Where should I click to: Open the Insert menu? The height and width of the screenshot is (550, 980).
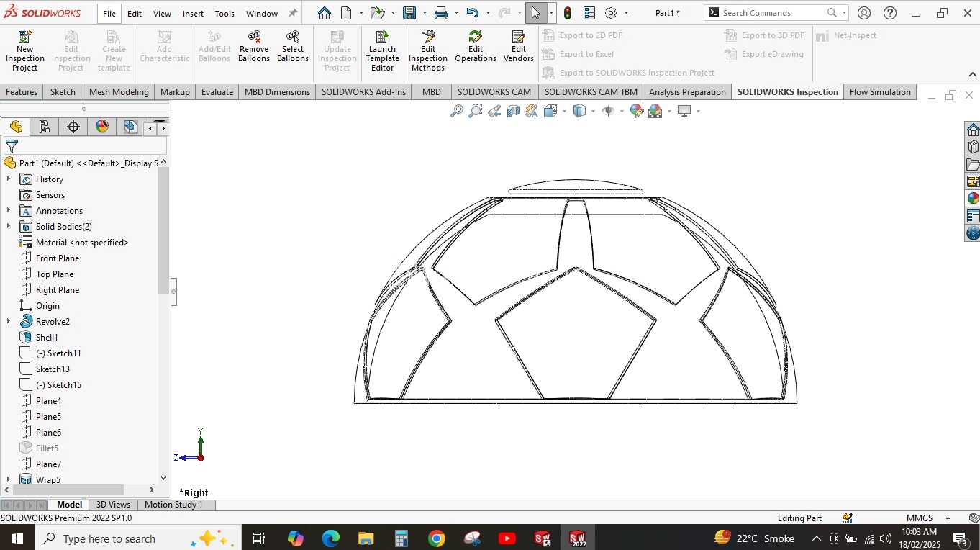193,14
